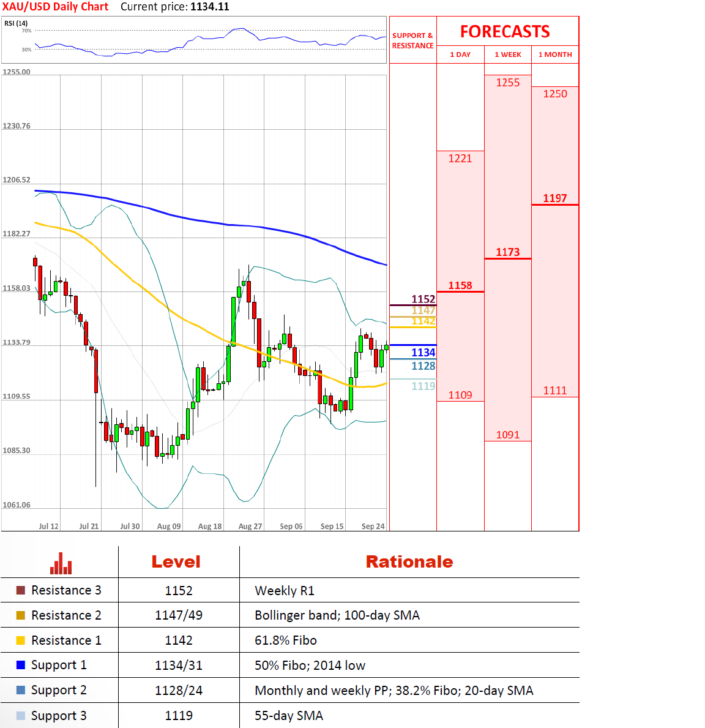Click the Resistance 2 gold swatch
The width and height of the screenshot is (705, 728).
20,615
